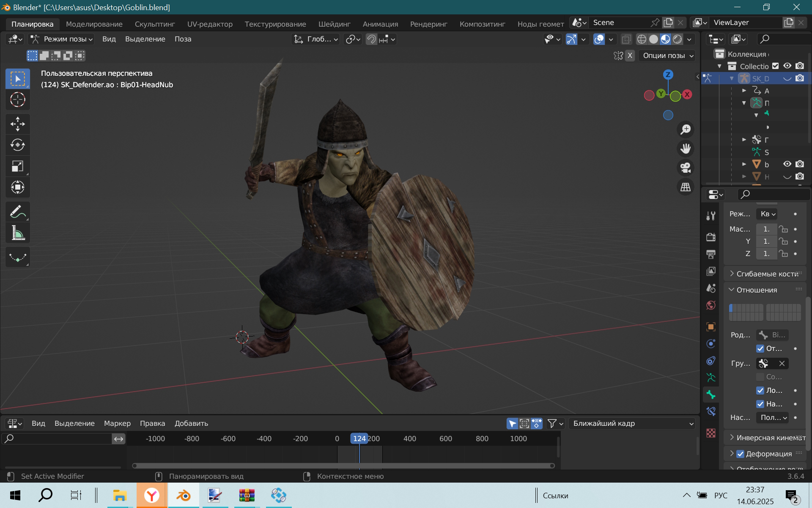The width and height of the screenshot is (812, 508).
Task: Click the timeline horizontal scrollbar
Action: coord(343,466)
